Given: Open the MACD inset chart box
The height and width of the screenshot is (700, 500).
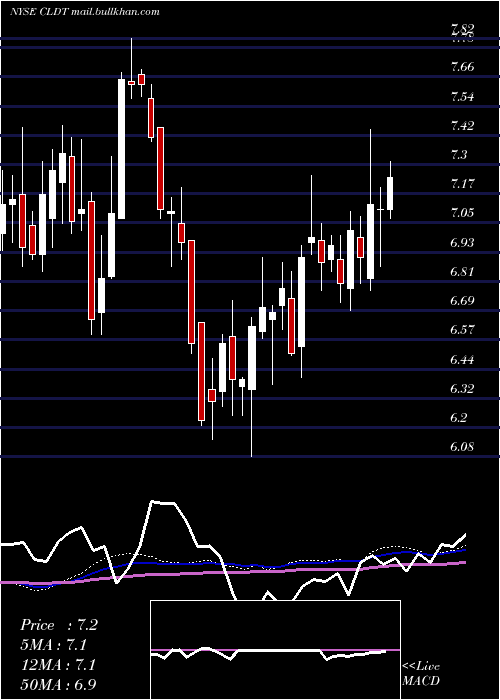Looking at the screenshot, I should pos(275,650).
